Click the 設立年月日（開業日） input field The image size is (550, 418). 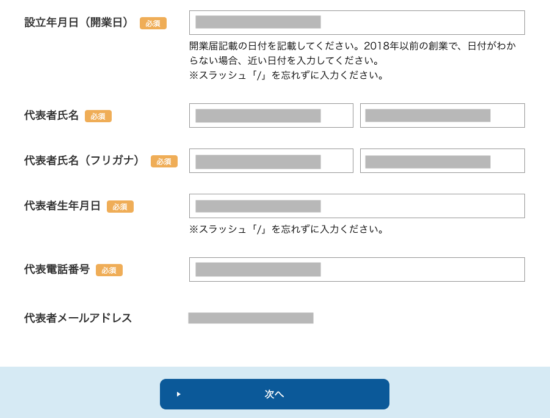pos(357,22)
